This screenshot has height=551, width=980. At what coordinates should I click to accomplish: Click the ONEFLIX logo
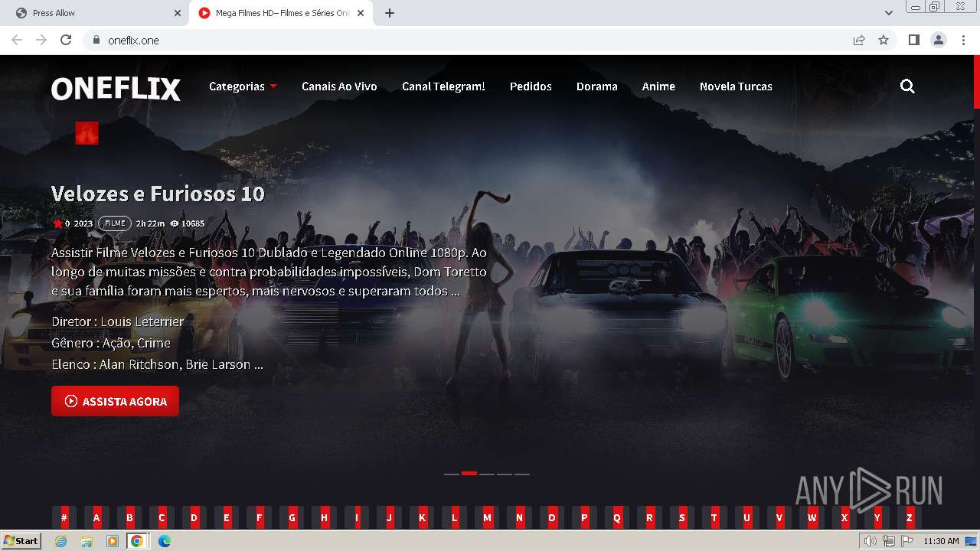116,89
